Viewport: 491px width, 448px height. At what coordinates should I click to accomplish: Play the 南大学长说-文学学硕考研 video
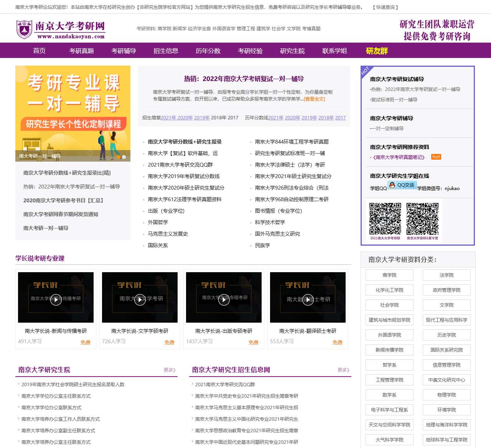[x=139, y=300]
